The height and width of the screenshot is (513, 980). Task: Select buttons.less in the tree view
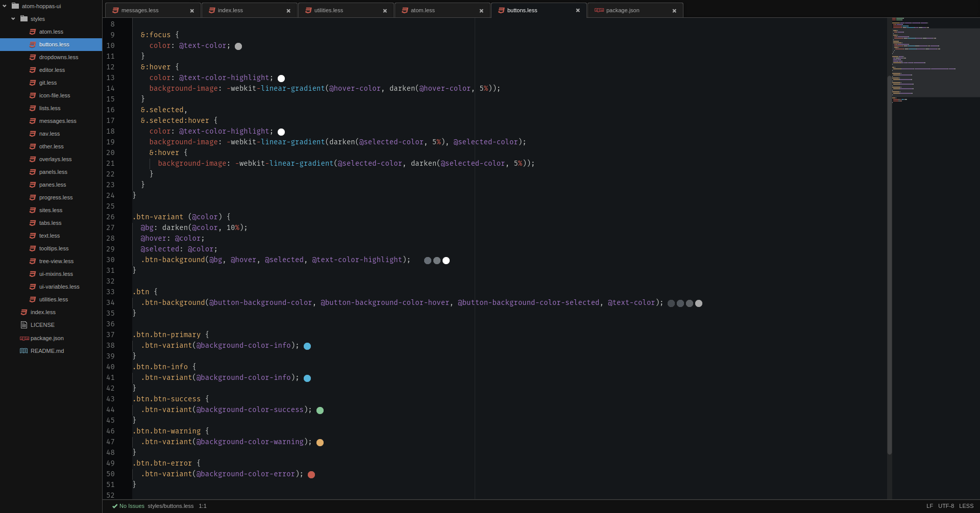pos(51,44)
